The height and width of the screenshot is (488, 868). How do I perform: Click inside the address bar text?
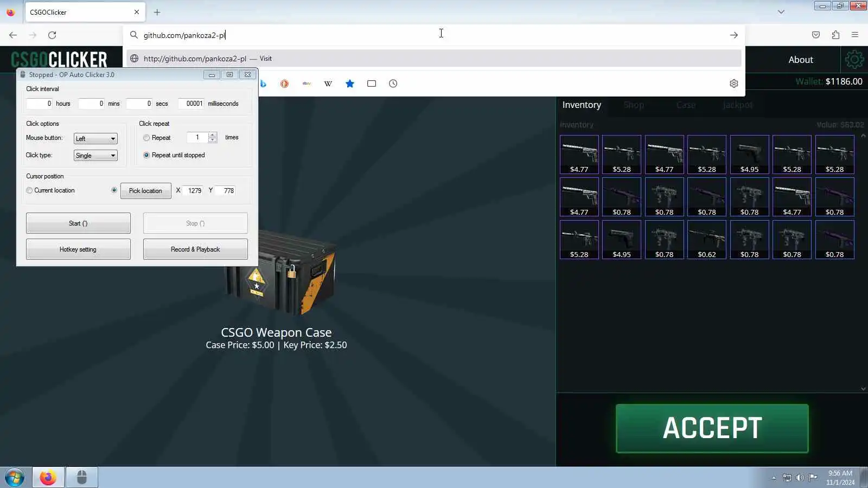184,35
